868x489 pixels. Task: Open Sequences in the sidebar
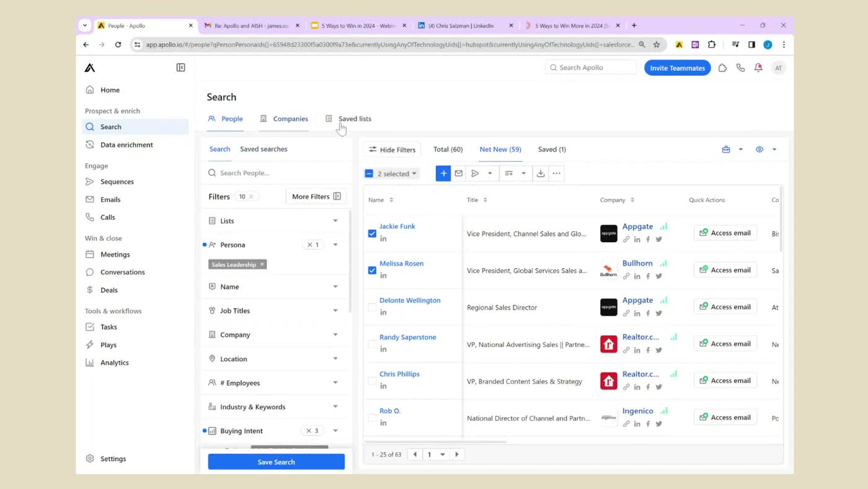(117, 182)
